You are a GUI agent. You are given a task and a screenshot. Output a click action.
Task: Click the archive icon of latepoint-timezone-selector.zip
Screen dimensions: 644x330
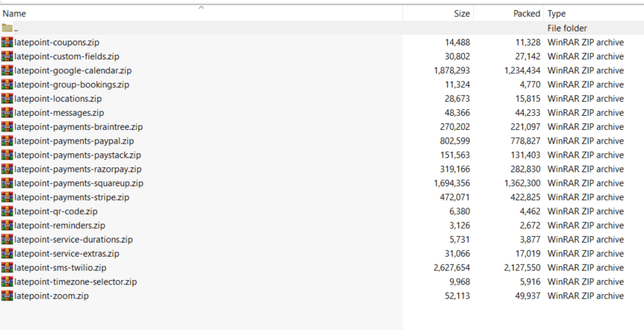(x=7, y=281)
